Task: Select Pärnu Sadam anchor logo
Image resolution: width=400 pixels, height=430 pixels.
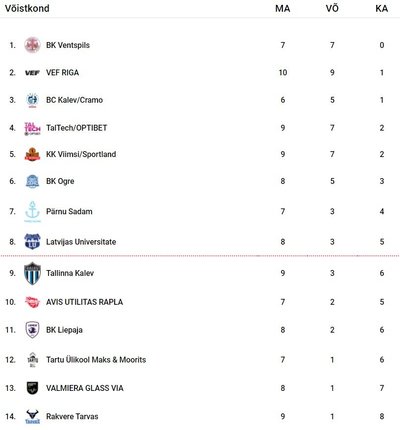Action: coord(32,212)
